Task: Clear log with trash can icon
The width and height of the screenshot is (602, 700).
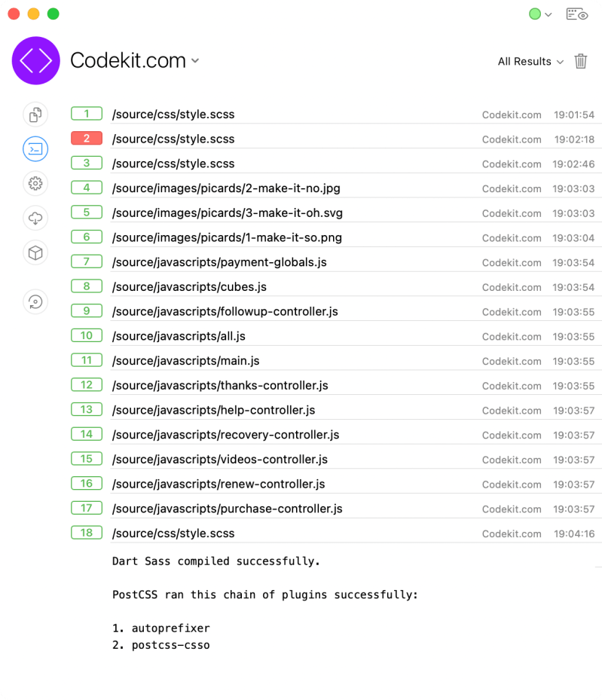Action: [581, 61]
